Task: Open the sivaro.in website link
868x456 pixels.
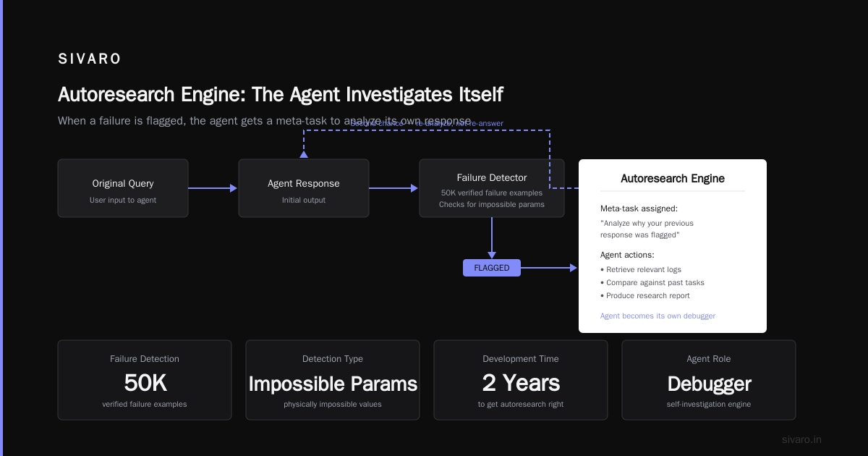Action: (x=802, y=439)
